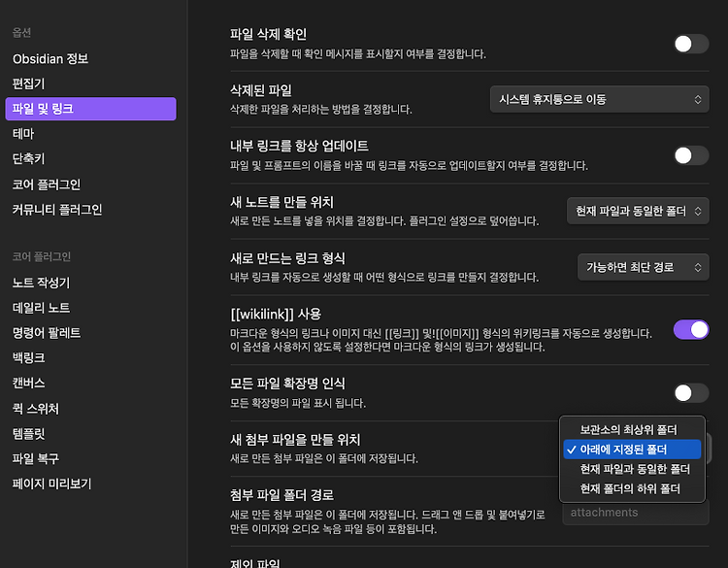Click the 파일 삭제 확인 heading
728x568 pixels.
click(268, 34)
